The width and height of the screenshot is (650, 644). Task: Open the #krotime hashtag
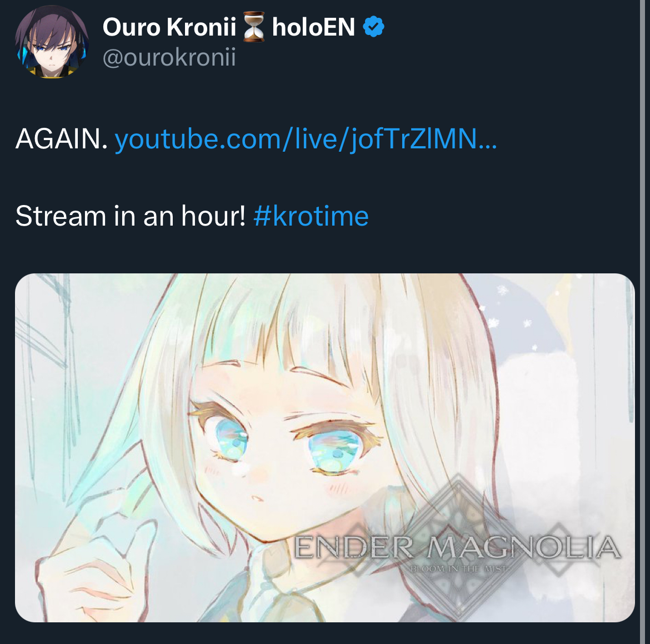pyautogui.click(x=311, y=216)
